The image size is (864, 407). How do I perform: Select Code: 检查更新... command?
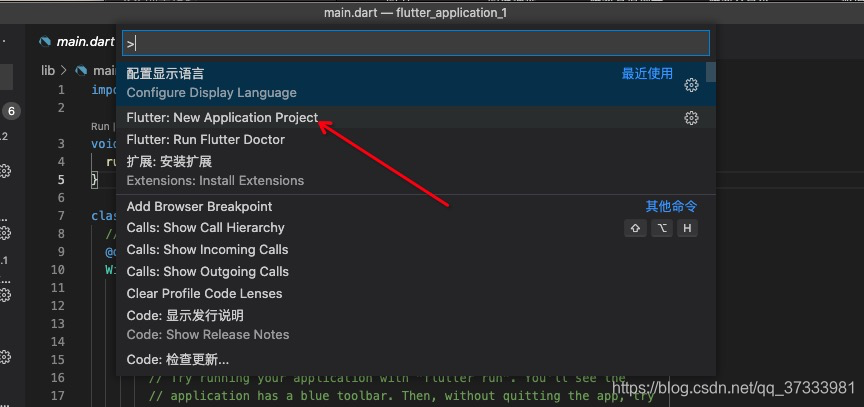[415, 360]
